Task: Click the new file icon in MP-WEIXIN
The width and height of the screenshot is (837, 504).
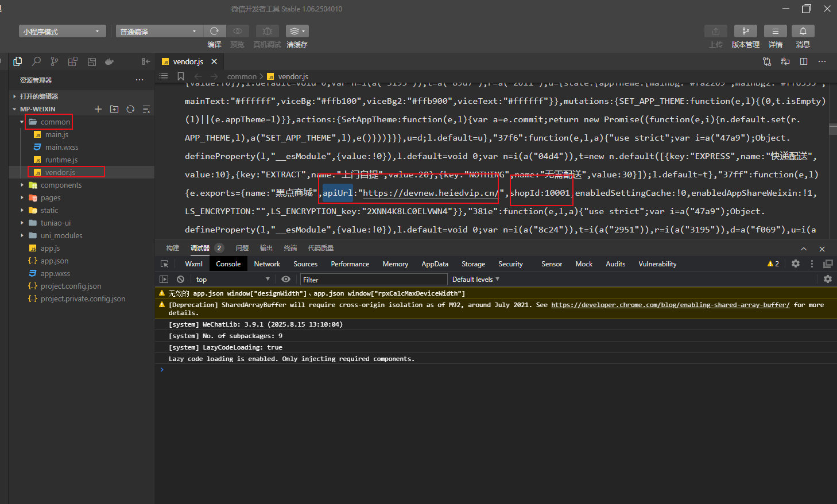Action: (98, 109)
